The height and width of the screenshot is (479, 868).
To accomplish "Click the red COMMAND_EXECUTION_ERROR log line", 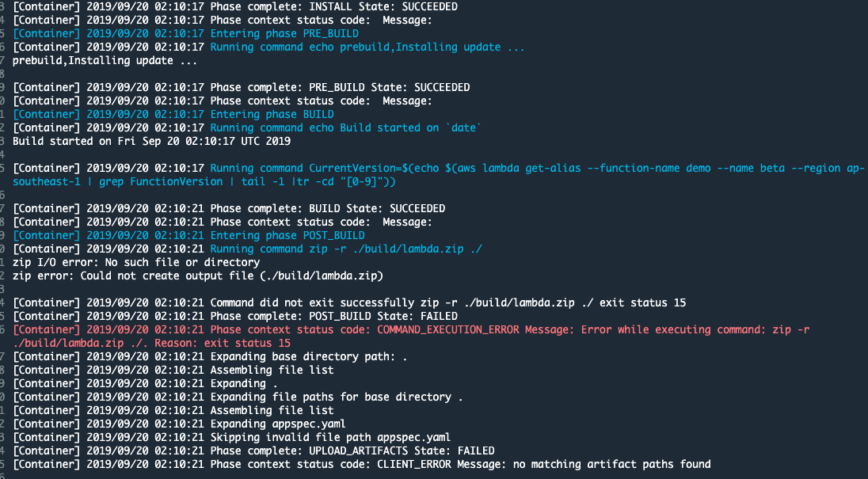I will pos(411,336).
